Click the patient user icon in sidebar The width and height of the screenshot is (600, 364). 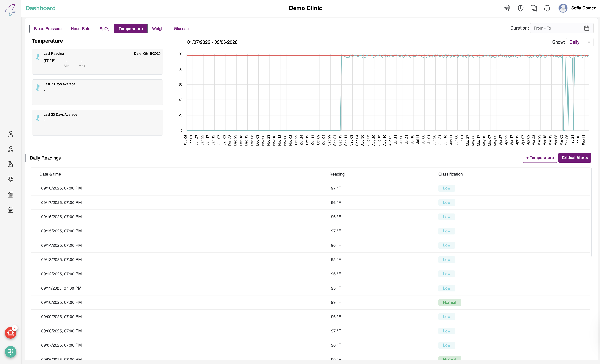[x=10, y=134]
